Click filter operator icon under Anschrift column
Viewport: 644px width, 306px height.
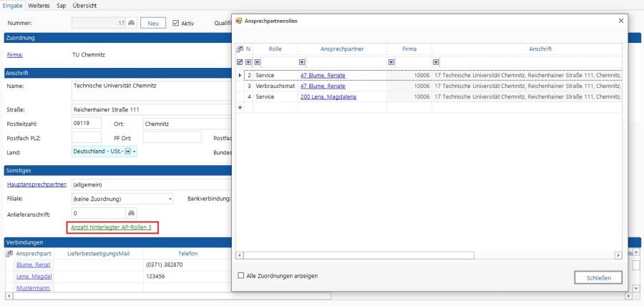436,62
